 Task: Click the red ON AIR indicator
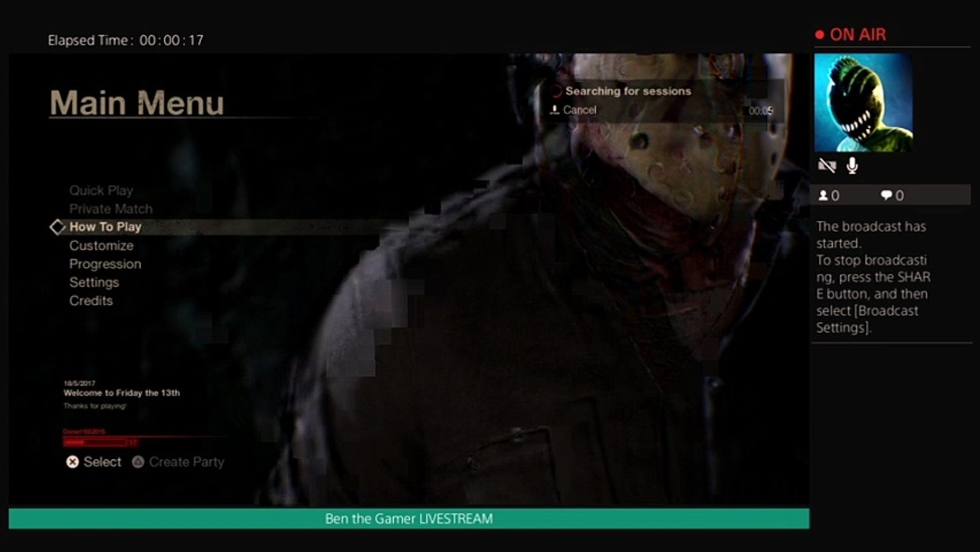point(851,34)
